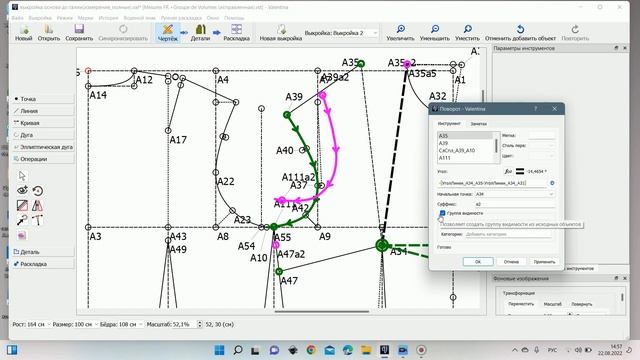Expand the Эллиптическая дуга section

[43, 147]
